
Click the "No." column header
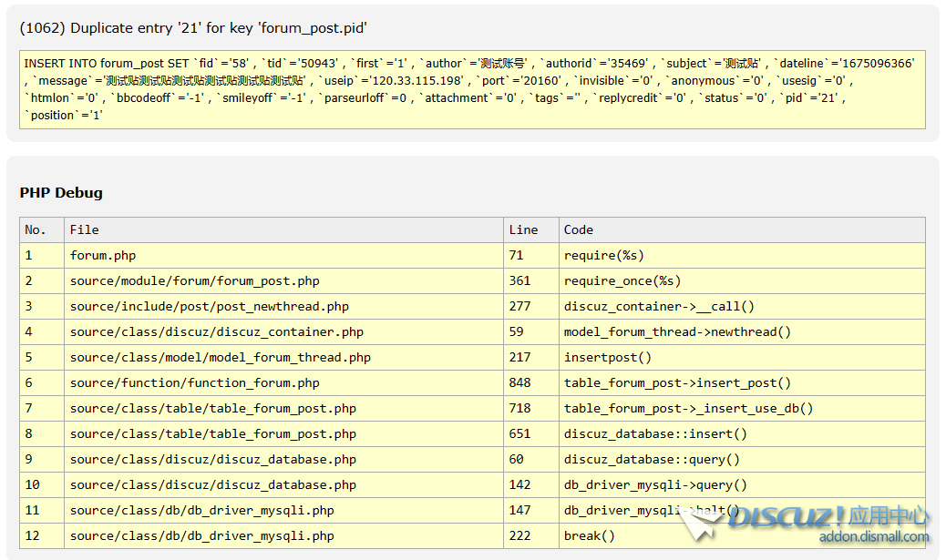35,229
